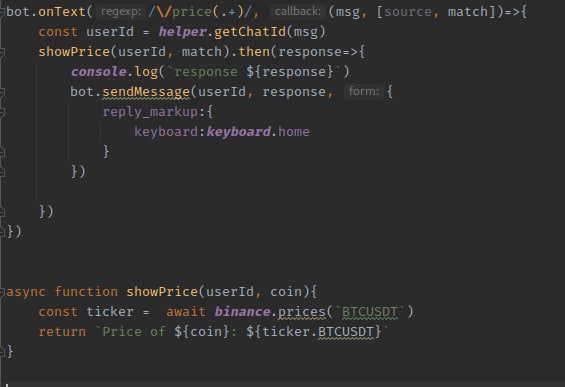
Task: Collapse the bot.sendMessage call fold marker
Action: (2, 92)
